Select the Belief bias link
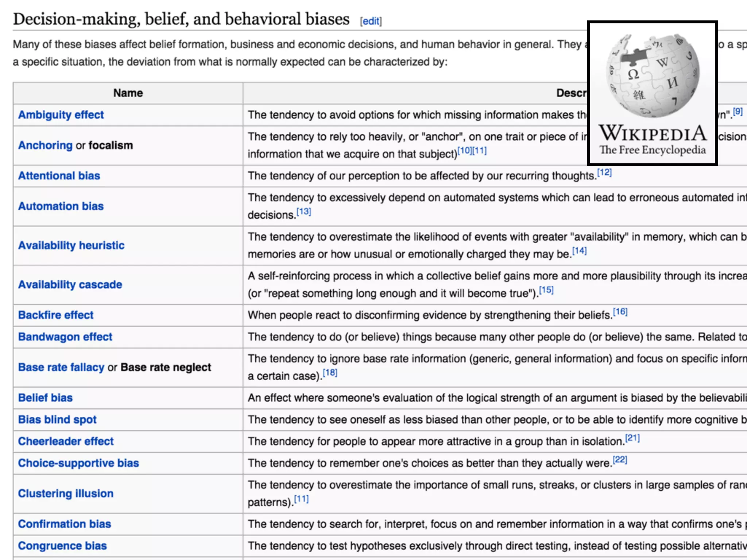 click(x=45, y=398)
